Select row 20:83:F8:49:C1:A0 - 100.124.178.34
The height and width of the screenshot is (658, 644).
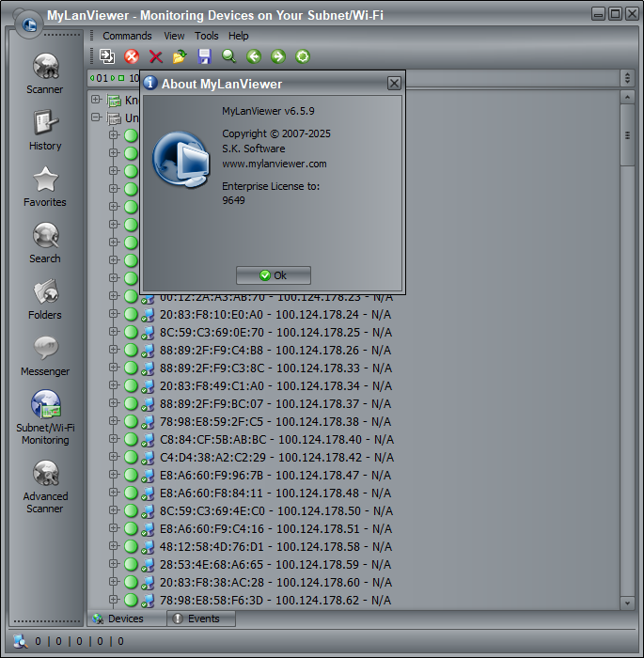(275, 386)
